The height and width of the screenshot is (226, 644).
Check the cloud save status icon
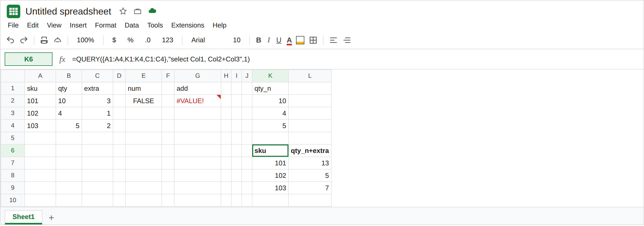coord(152,11)
